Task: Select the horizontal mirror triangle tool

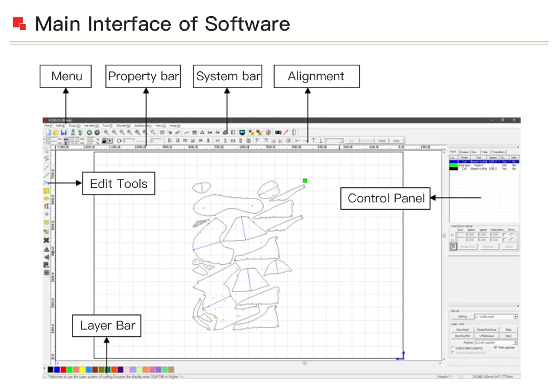Action: click(46, 257)
